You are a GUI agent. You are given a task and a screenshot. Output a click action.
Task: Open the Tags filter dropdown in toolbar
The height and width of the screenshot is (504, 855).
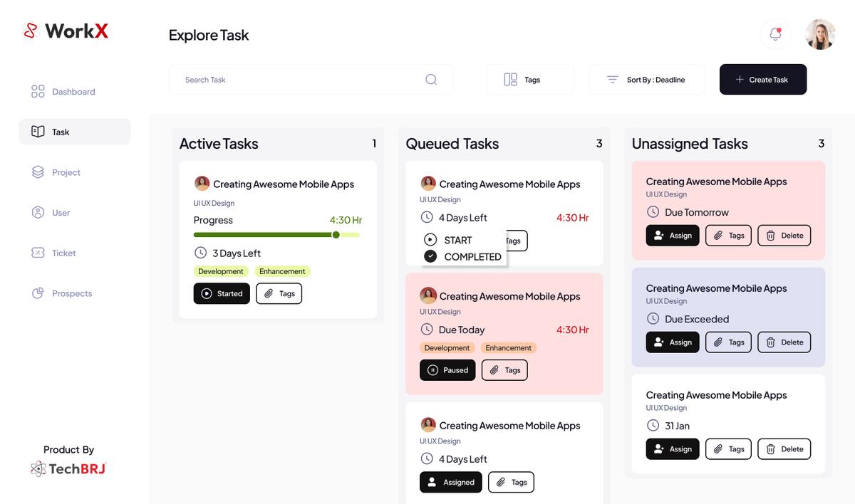530,80
